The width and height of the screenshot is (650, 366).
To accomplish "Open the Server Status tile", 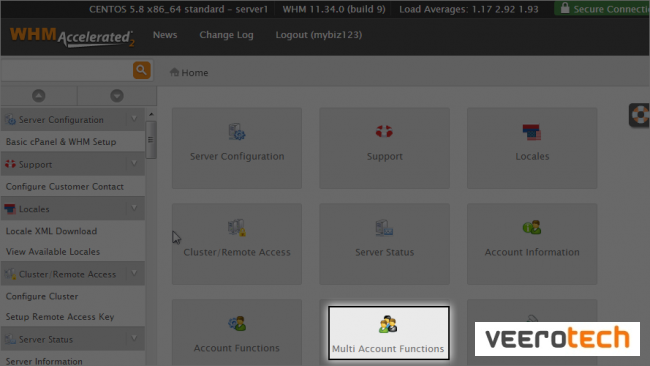I will [384, 244].
